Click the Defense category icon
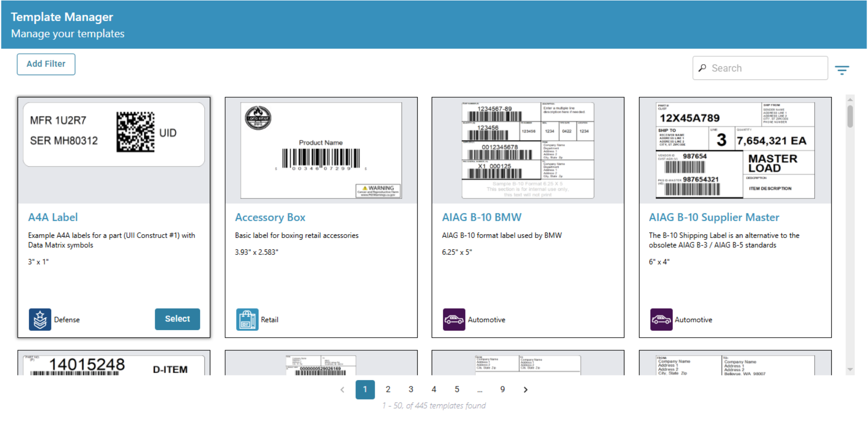 (40, 319)
